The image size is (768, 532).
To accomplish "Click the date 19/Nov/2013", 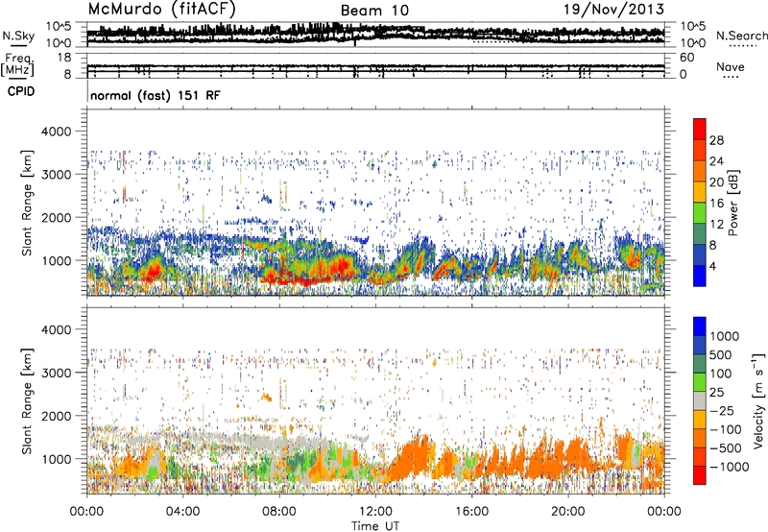I will (613, 9).
